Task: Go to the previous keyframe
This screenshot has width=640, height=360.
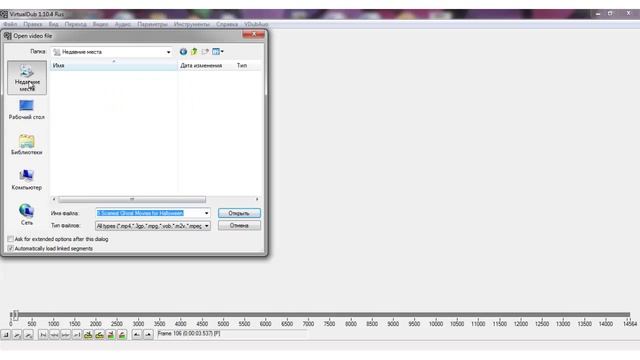Action: pyautogui.click(x=88, y=335)
